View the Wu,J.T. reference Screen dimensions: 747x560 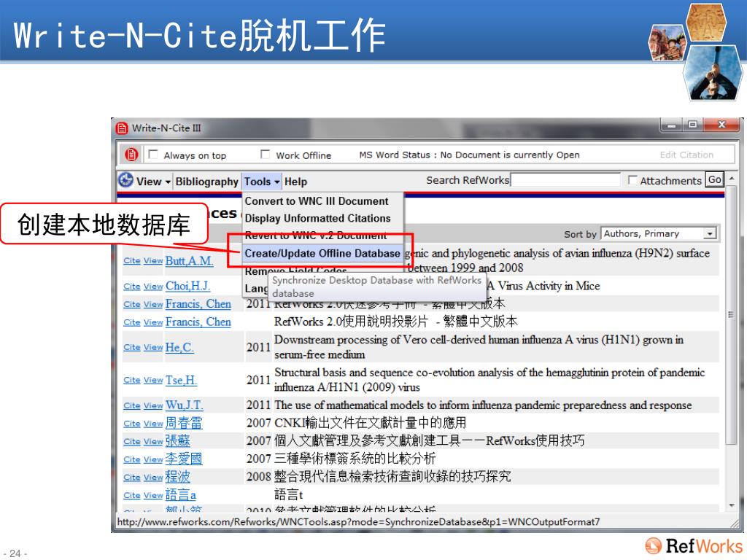[153, 405]
